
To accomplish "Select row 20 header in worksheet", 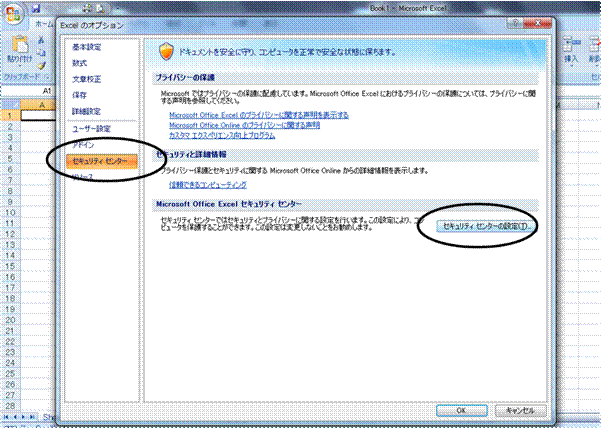I will pos(11,320).
